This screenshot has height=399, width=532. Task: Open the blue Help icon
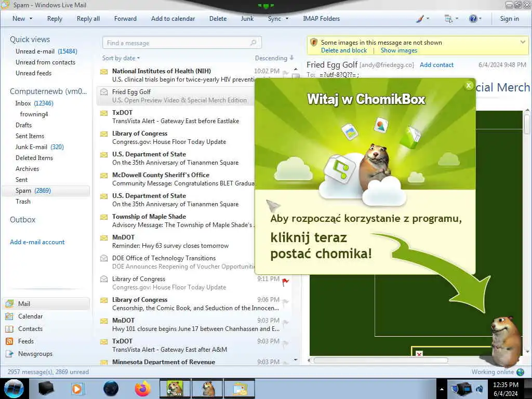(473, 19)
